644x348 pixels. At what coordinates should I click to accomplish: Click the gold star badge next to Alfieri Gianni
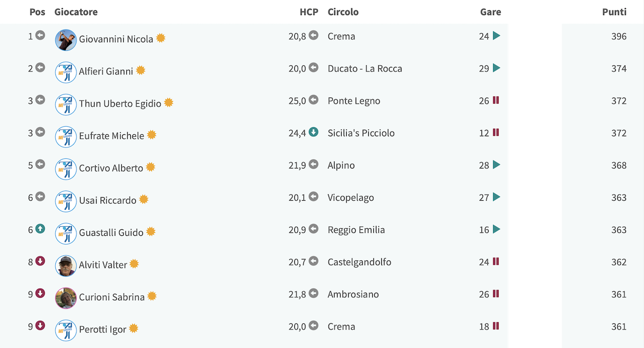point(140,70)
